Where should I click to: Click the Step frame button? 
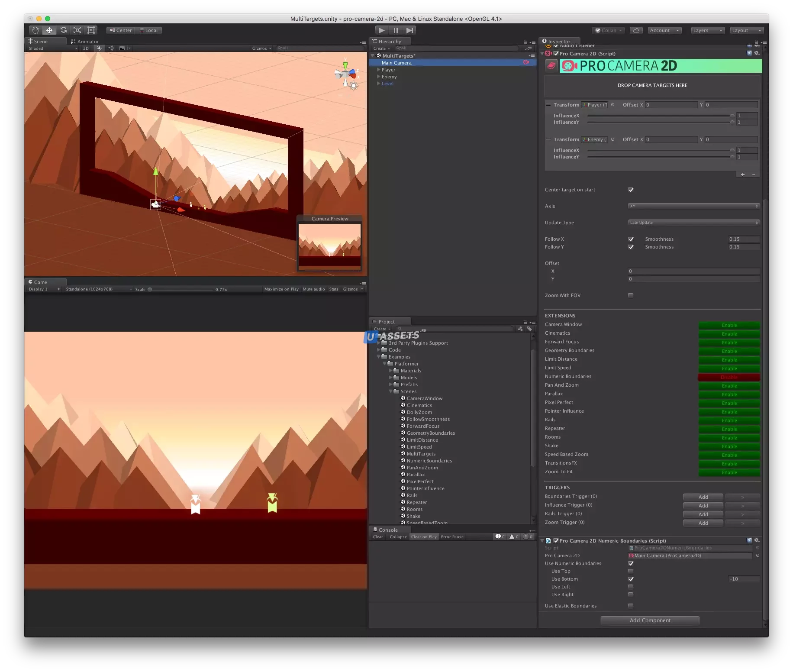409,30
